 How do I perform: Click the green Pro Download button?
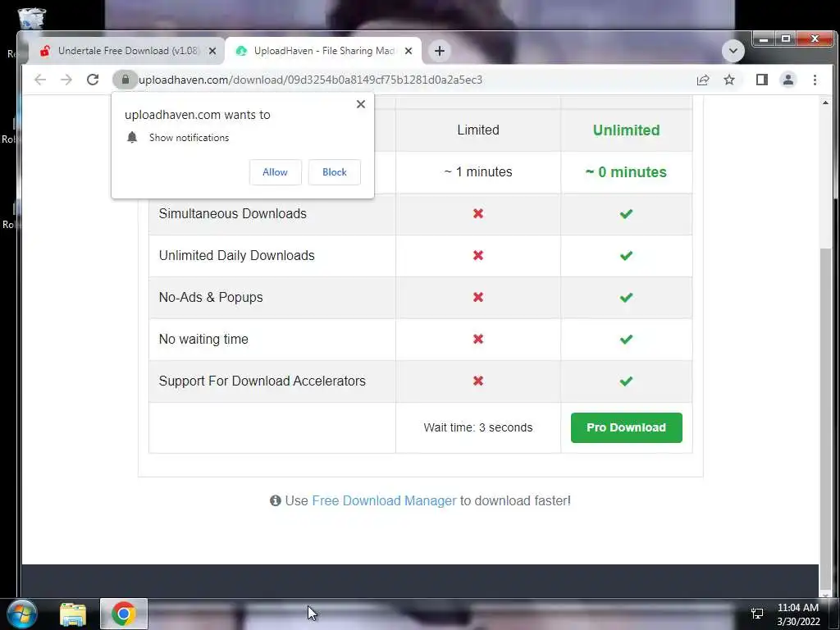[626, 427]
